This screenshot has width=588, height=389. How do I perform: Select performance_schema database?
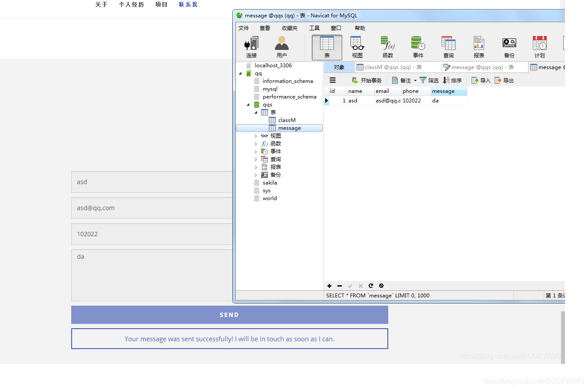pos(289,97)
